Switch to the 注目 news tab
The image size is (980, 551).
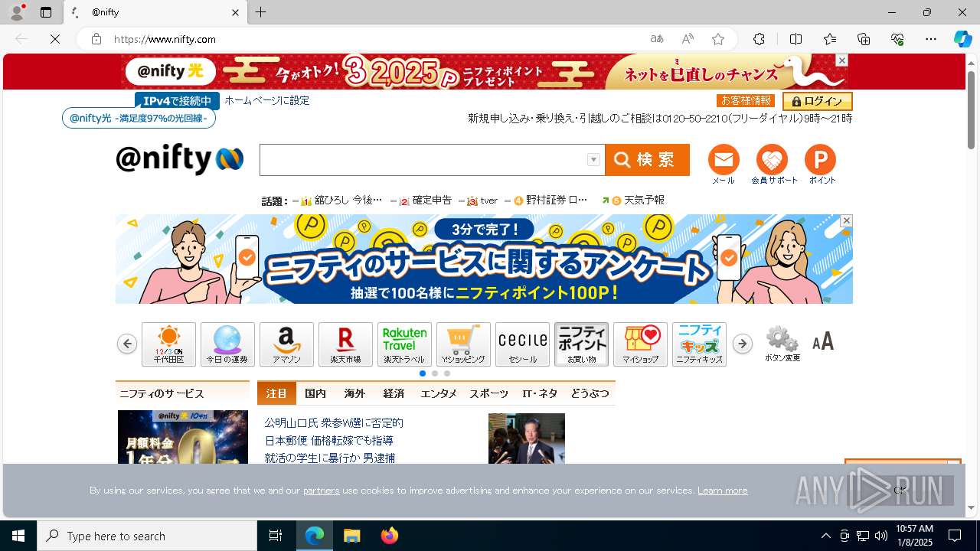pyautogui.click(x=276, y=393)
